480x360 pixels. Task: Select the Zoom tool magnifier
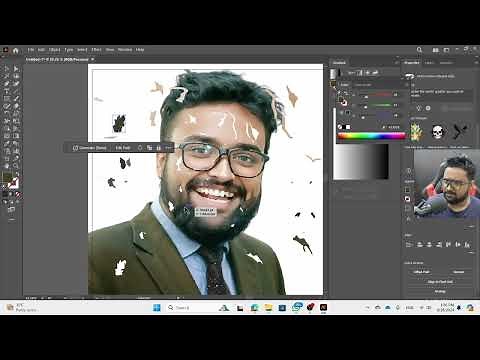16,166
